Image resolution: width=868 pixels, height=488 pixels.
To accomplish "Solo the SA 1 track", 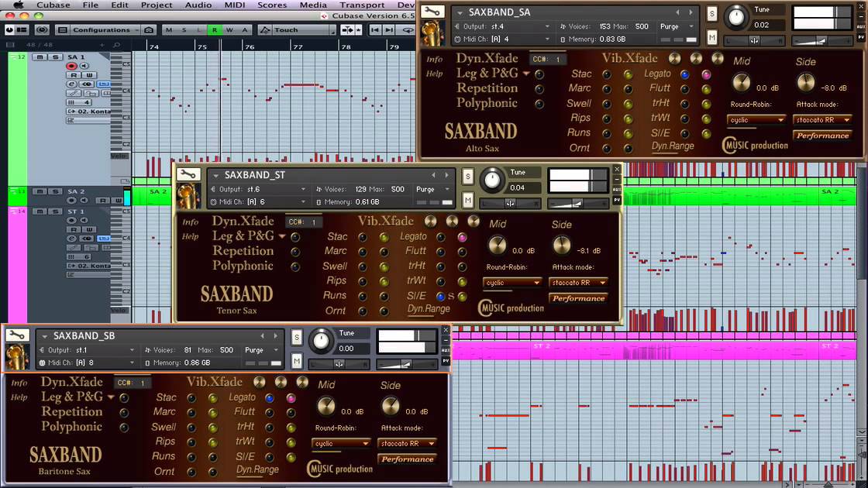I will 55,57.
